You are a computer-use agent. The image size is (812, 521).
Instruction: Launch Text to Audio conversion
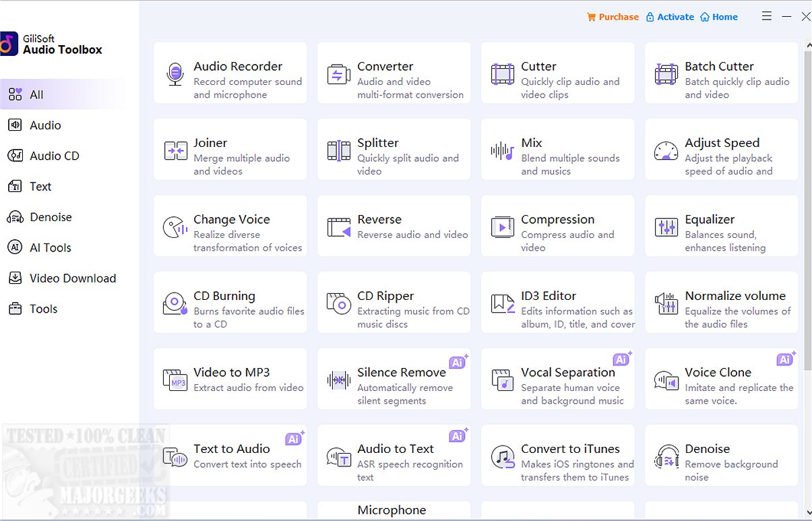tap(230, 455)
